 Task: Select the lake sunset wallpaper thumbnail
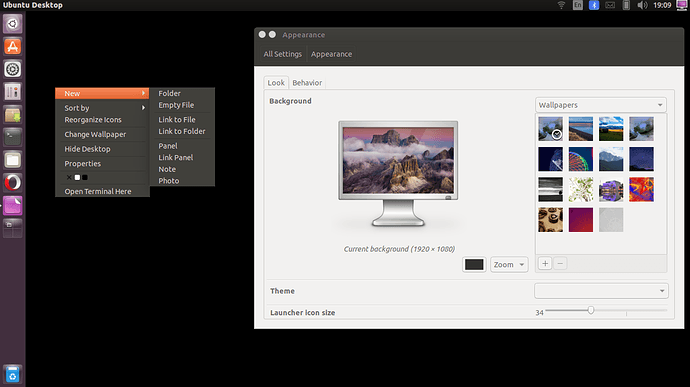tap(580, 129)
